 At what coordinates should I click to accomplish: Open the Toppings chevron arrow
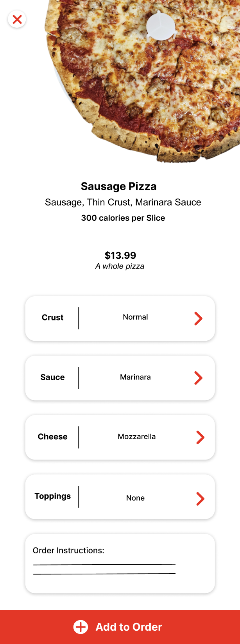pyautogui.click(x=200, y=499)
